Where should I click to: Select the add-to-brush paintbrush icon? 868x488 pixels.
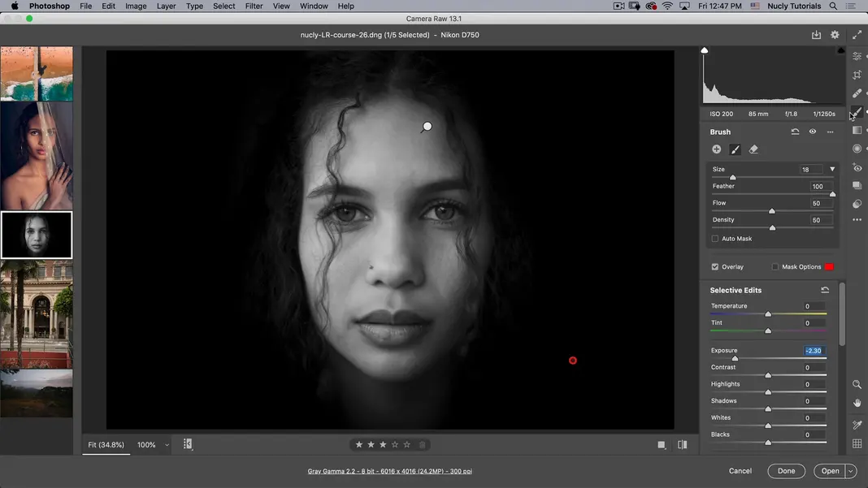736,149
